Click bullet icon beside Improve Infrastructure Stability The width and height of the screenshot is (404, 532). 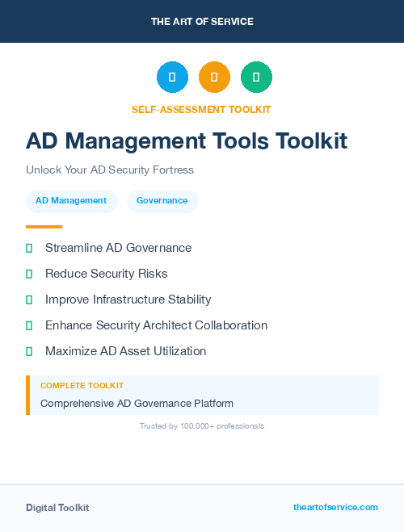[x=29, y=300]
